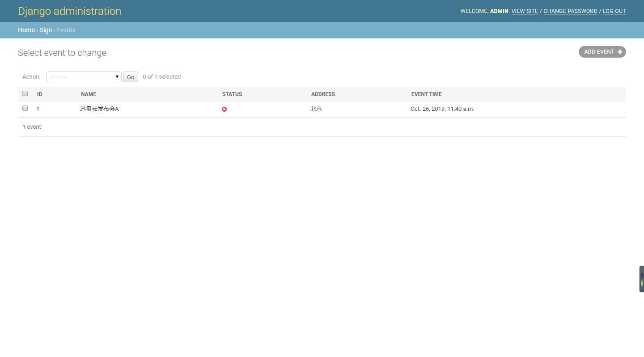The height and width of the screenshot is (357, 644).
Task: Go to Sign in breadcrumbs
Action: (46, 30)
